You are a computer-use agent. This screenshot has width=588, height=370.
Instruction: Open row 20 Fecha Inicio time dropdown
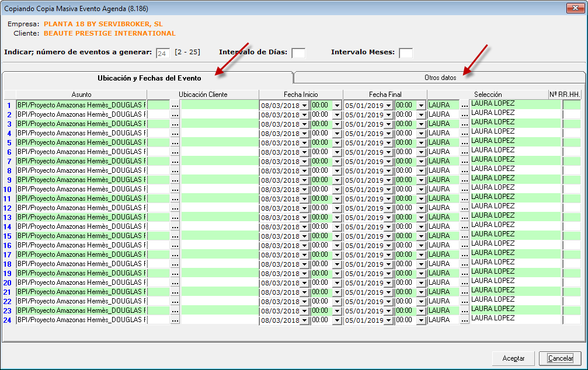tap(337, 282)
